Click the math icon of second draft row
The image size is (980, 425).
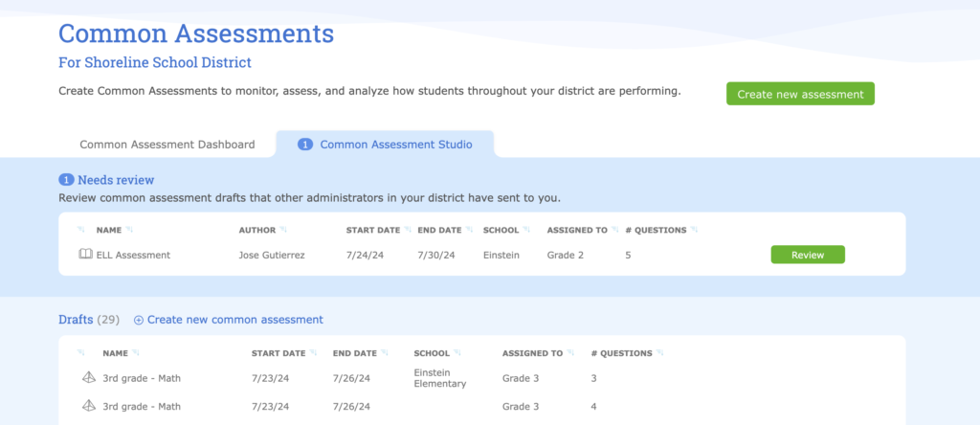(x=89, y=406)
